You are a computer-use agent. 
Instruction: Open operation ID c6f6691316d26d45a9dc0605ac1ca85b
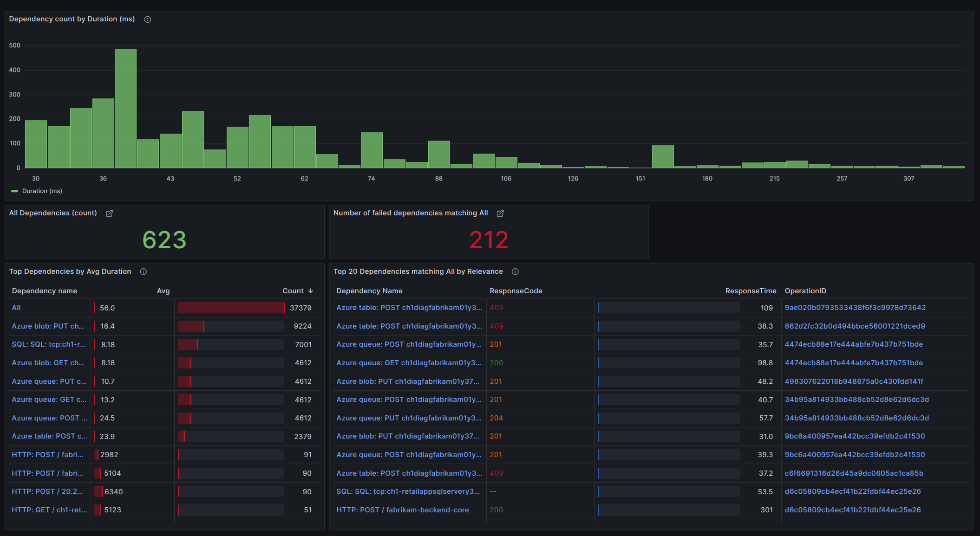854,473
